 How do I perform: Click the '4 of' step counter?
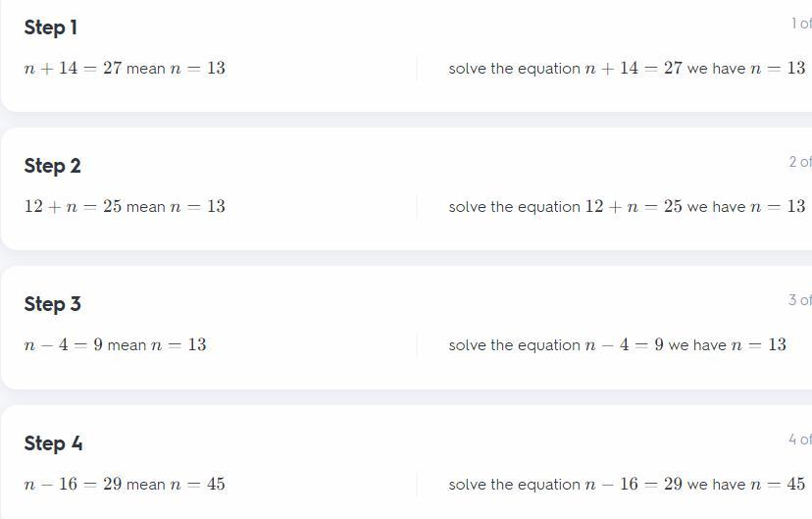(800, 440)
